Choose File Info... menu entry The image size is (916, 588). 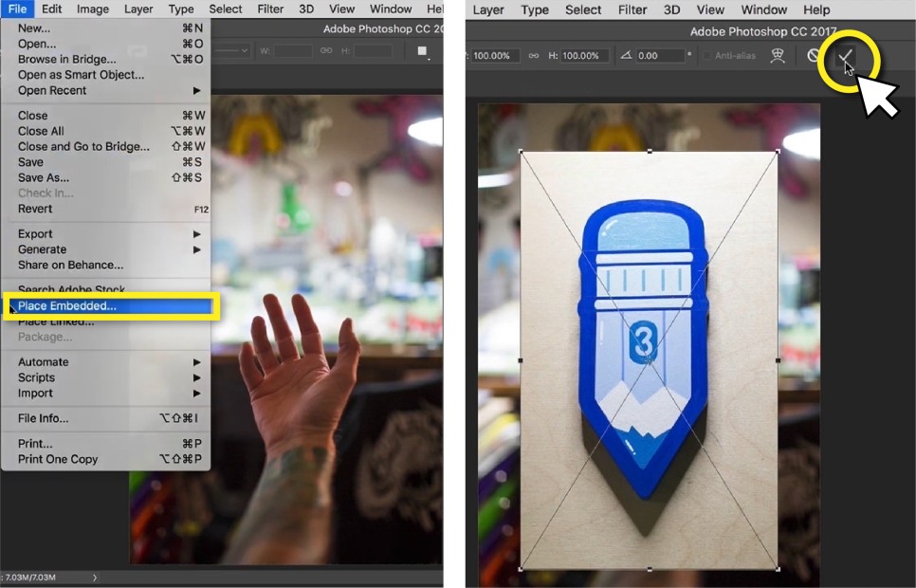pyautogui.click(x=106, y=418)
